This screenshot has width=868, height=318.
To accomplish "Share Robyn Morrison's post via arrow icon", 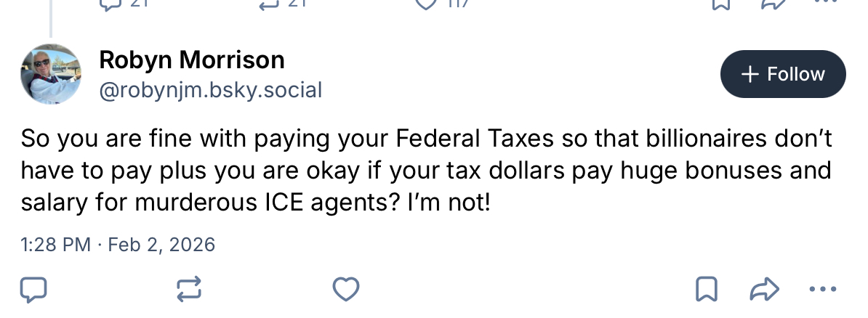I will 764,290.
